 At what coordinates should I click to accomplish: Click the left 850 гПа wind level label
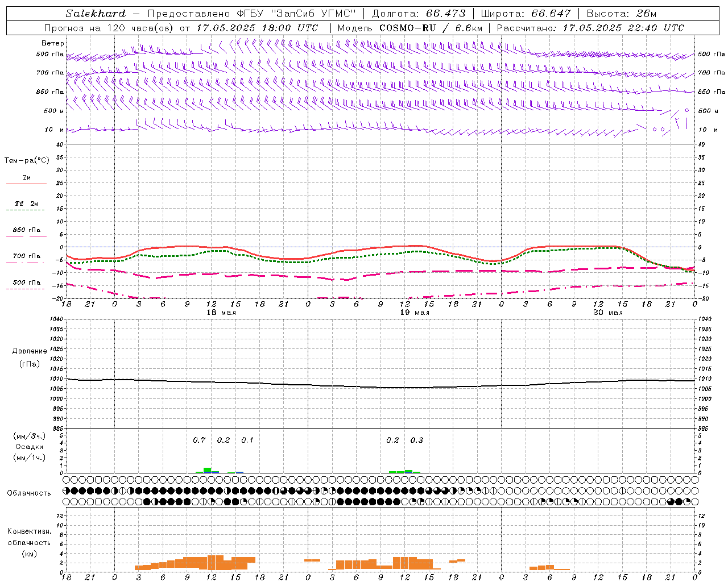(x=50, y=92)
